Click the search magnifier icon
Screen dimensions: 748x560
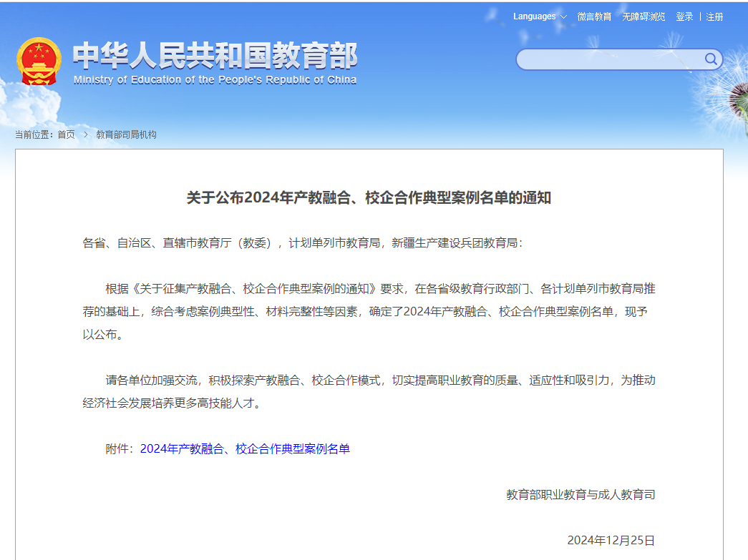pyautogui.click(x=711, y=59)
